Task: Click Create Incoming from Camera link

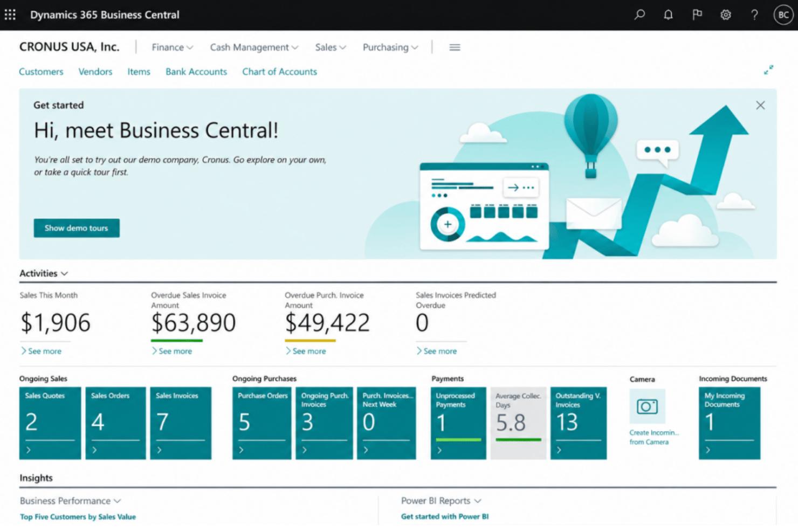Action: pos(654,437)
